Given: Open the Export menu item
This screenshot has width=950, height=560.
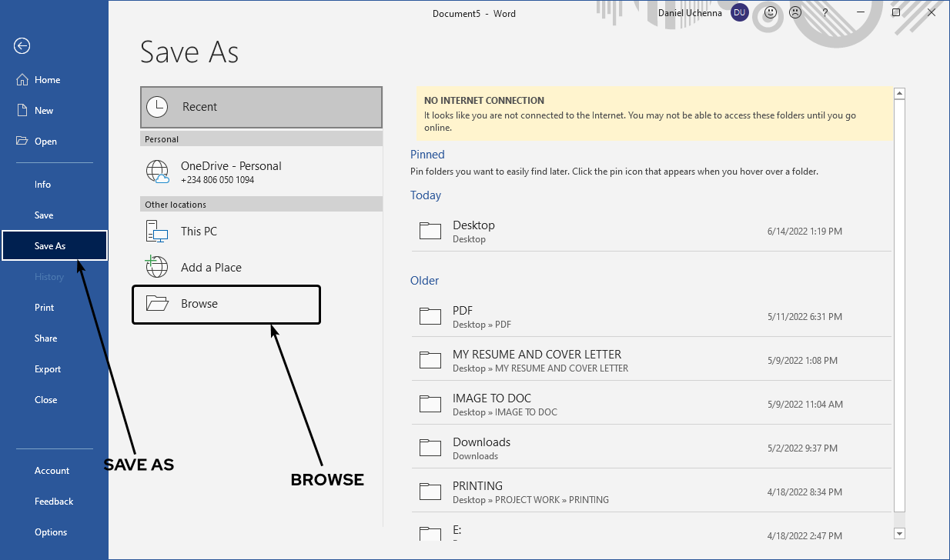Looking at the screenshot, I should (48, 369).
